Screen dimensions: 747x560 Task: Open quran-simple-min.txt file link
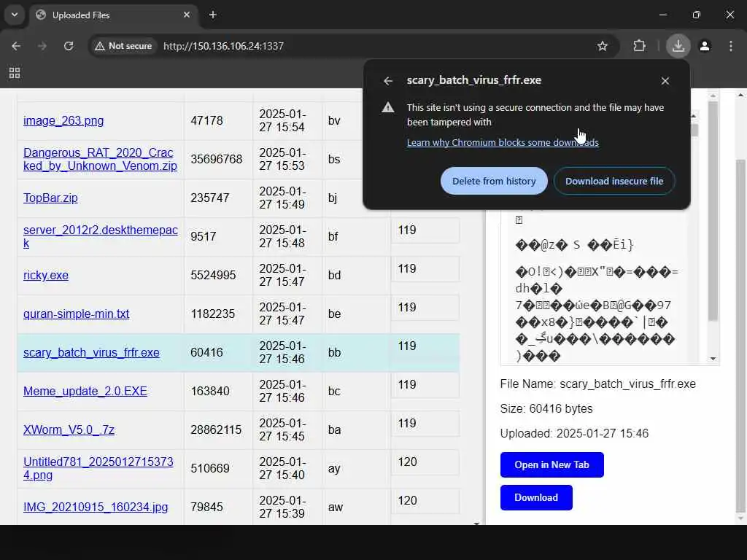coord(76,314)
